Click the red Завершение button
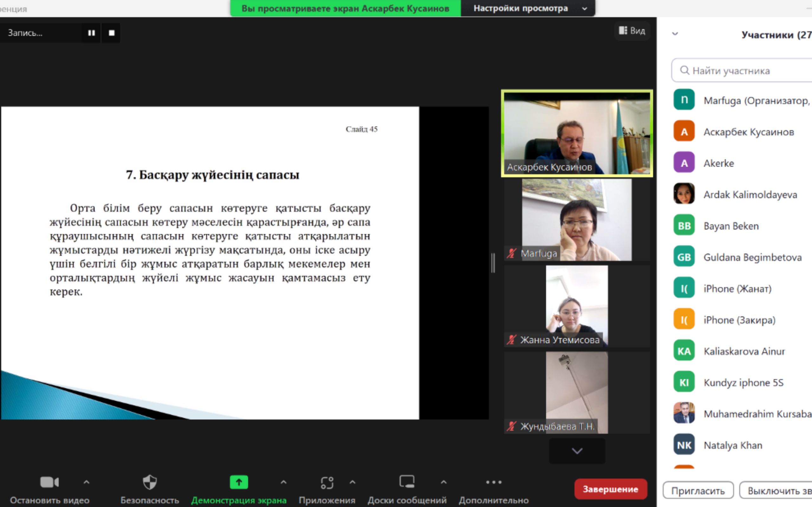Viewport: 812px width, 507px height. tap(610, 489)
